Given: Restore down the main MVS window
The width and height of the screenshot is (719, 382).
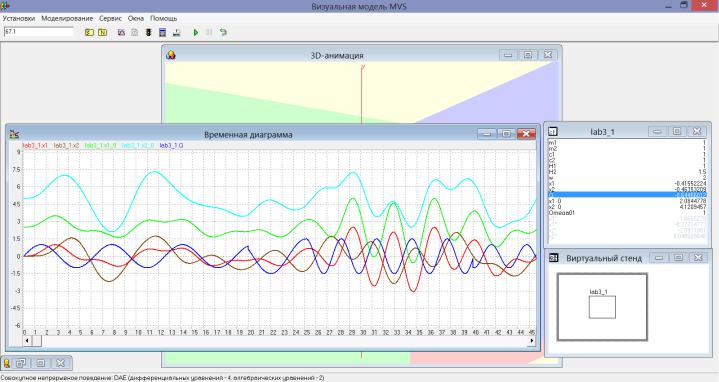Looking at the screenshot, I should (684, 6).
